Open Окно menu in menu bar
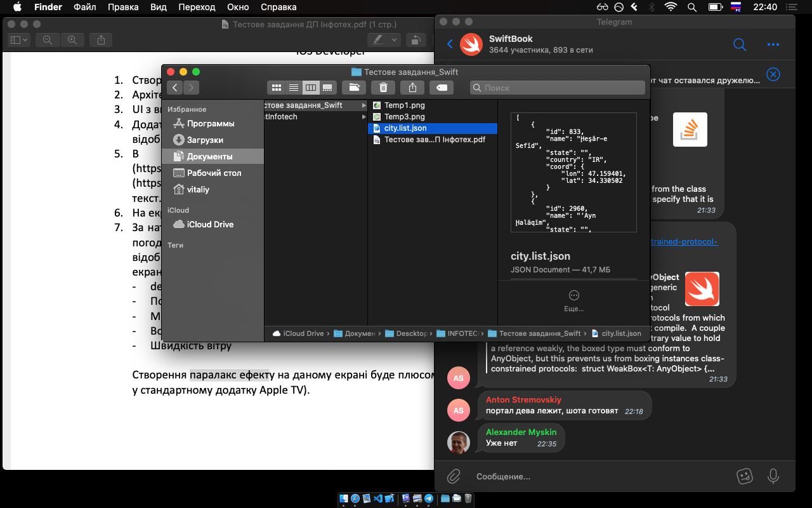 pos(238,7)
